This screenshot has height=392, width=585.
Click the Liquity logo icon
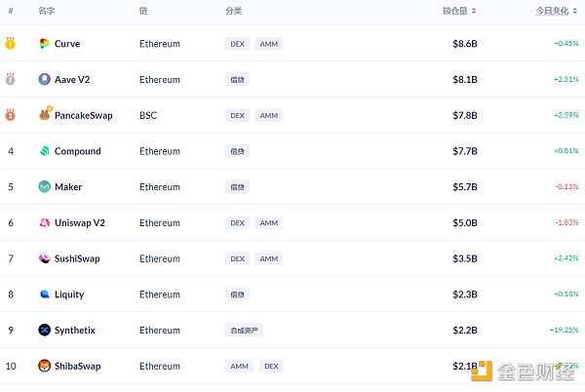[x=45, y=294]
